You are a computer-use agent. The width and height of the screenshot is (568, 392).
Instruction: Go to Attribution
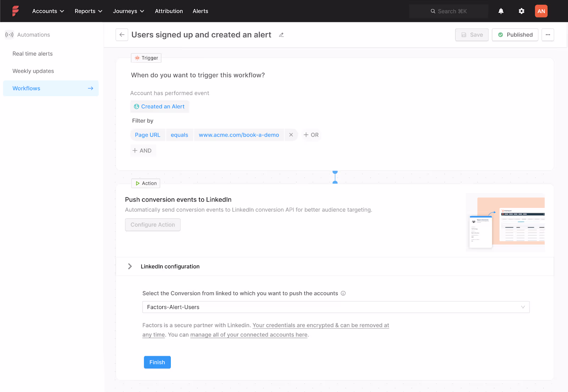(169, 11)
